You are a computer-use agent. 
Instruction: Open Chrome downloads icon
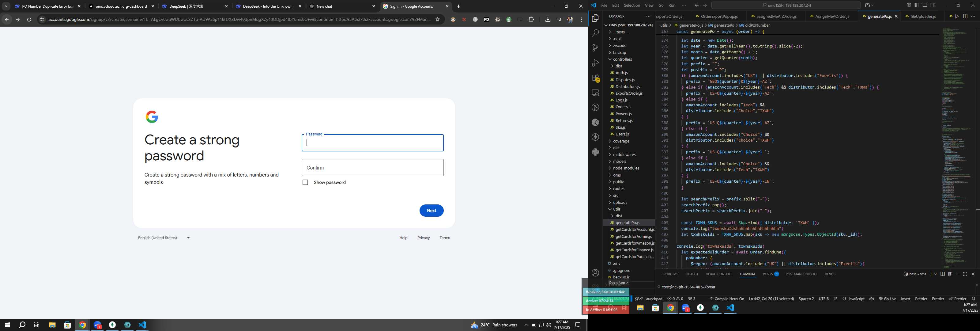tap(548, 19)
